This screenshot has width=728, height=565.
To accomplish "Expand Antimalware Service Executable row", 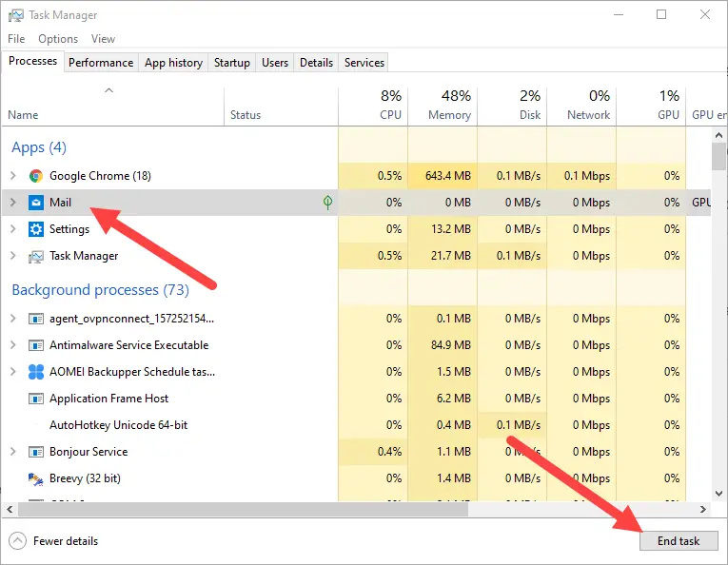I will coord(13,345).
